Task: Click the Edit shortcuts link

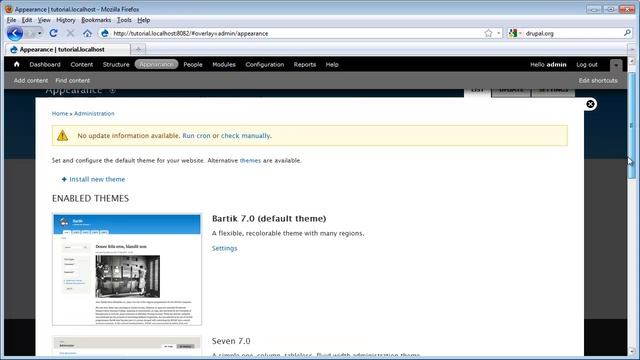Action: [x=598, y=80]
